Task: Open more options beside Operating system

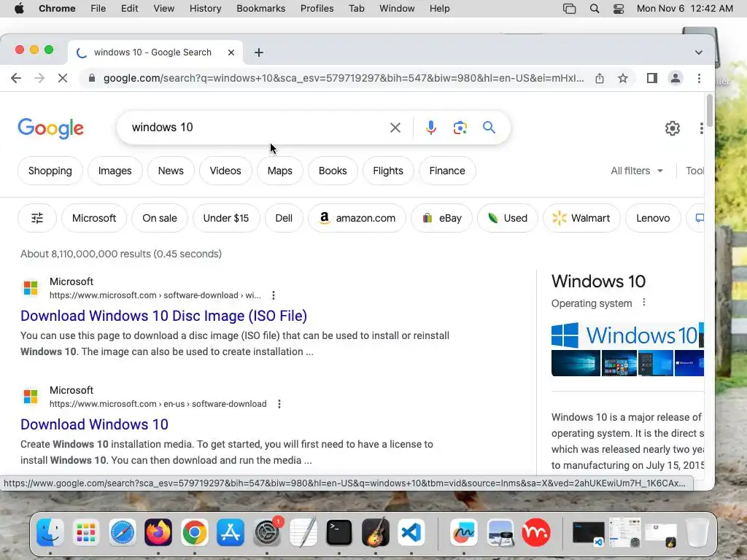Action: click(x=644, y=303)
